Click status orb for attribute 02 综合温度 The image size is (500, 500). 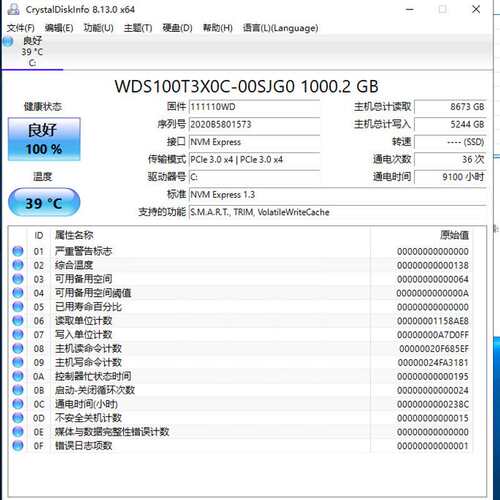point(18,265)
